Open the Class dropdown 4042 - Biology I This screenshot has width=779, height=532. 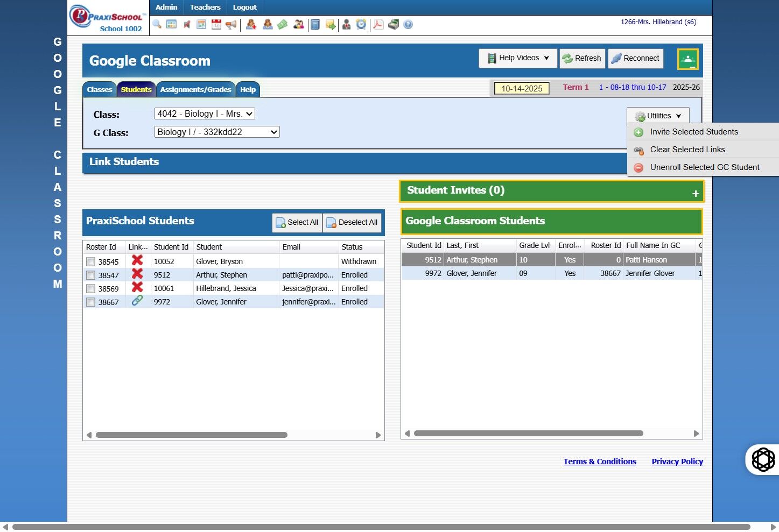pyautogui.click(x=205, y=114)
